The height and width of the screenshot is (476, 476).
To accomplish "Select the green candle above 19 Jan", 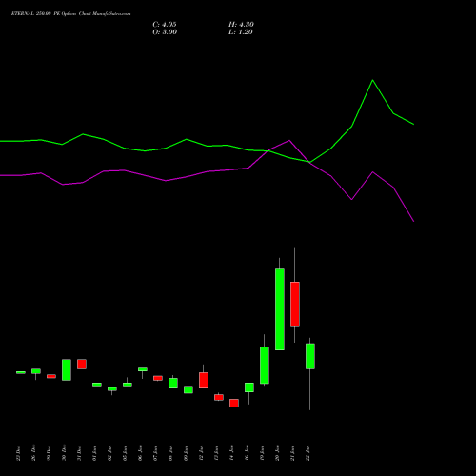I will [x=265, y=365].
